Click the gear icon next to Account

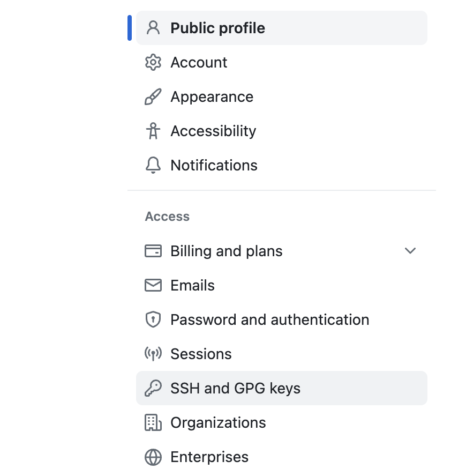pos(153,63)
